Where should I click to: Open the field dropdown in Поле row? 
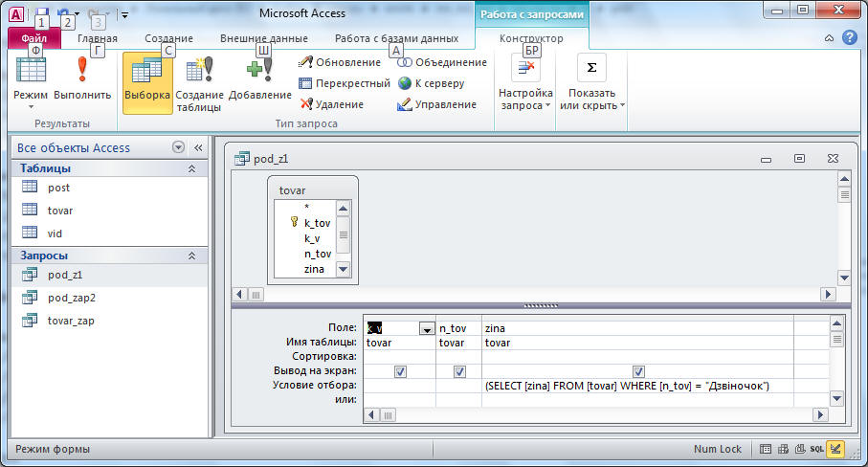point(426,328)
